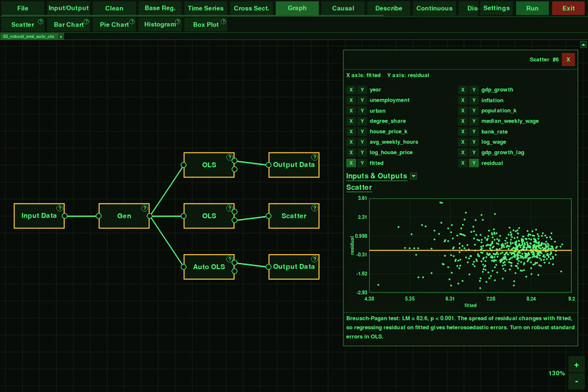Click the Inputs & Outputs heading
588x392 pixels.
[x=376, y=177]
